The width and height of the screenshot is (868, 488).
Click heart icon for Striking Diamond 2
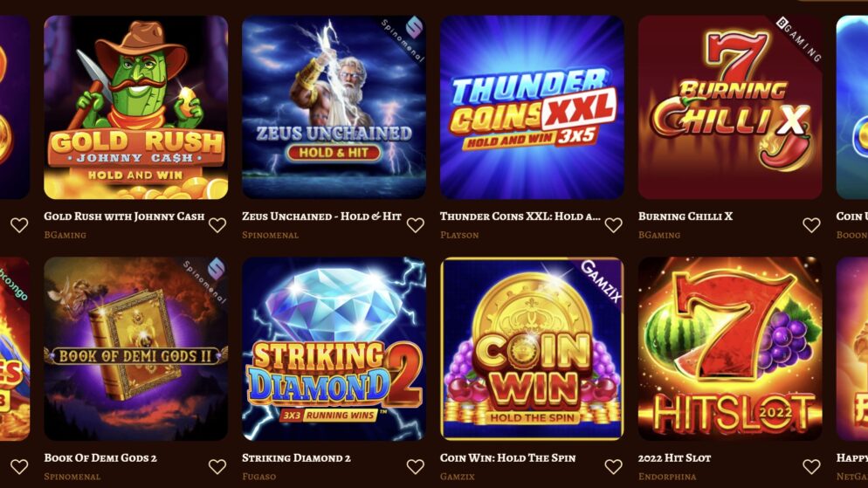(415, 466)
